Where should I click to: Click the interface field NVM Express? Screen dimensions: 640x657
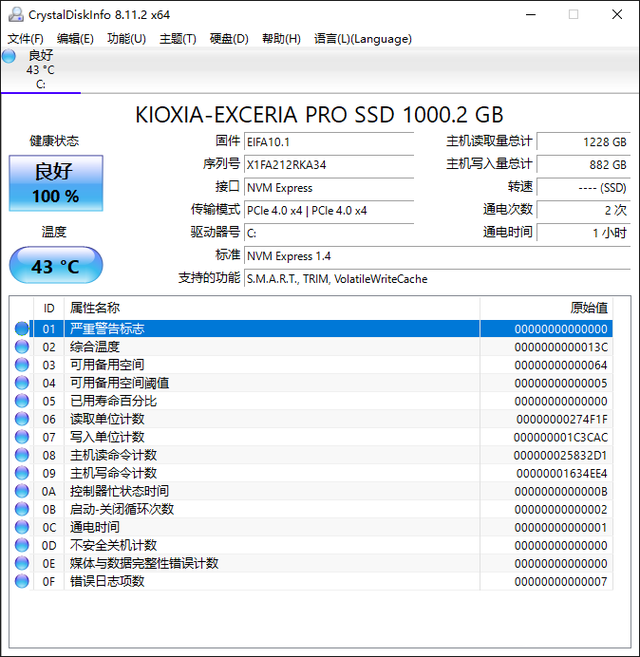click(329, 187)
